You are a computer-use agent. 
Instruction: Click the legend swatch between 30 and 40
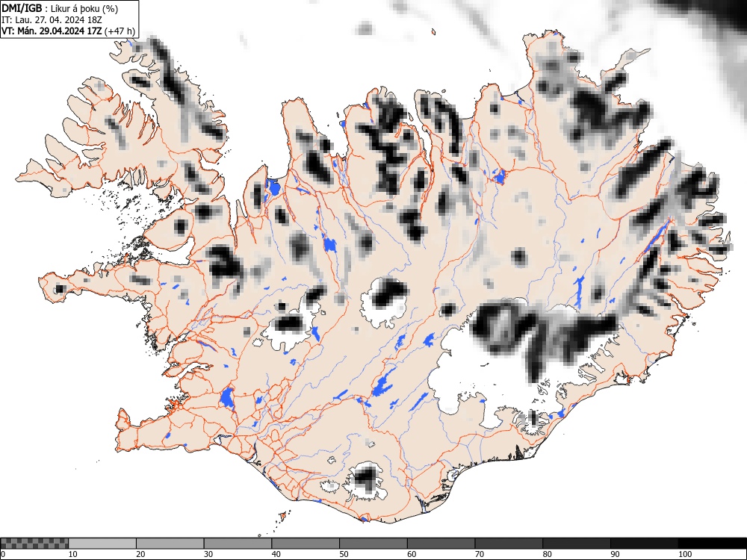pos(238,544)
